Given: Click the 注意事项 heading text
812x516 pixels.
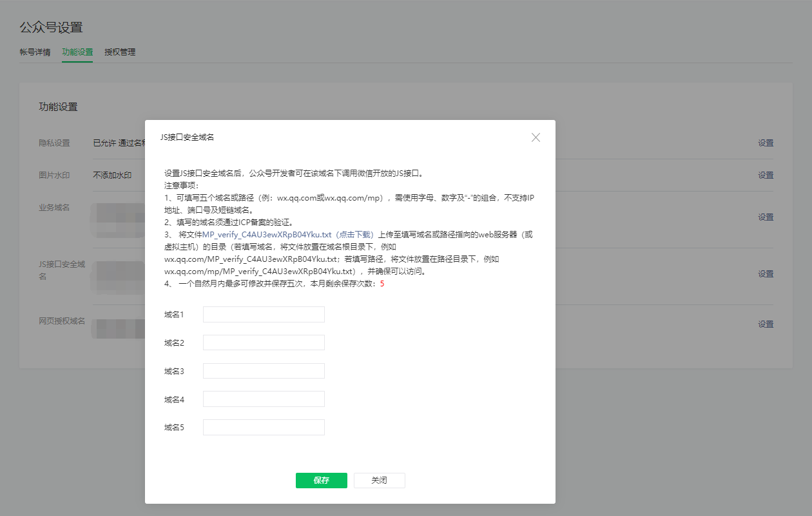Looking at the screenshot, I should 180,186.
